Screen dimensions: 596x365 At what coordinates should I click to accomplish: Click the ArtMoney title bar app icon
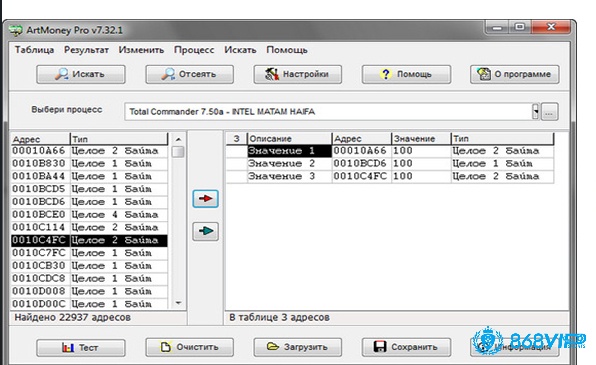16,30
